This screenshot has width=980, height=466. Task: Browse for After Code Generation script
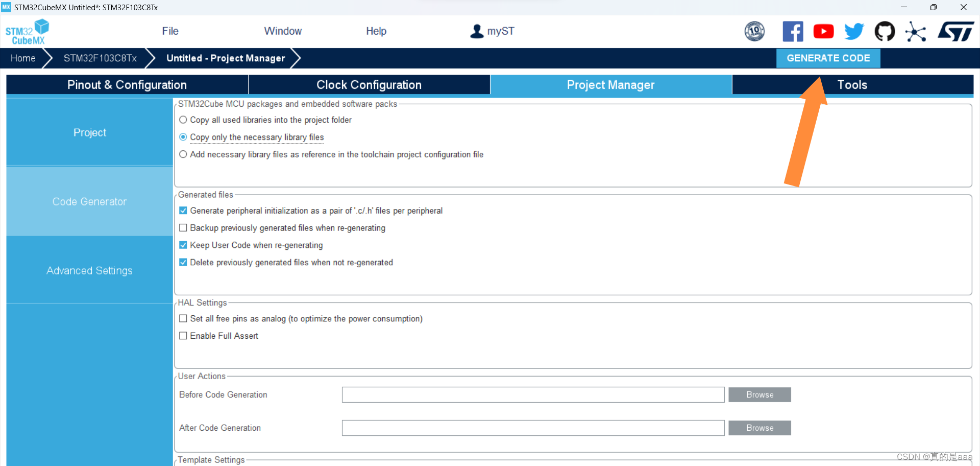coord(759,428)
